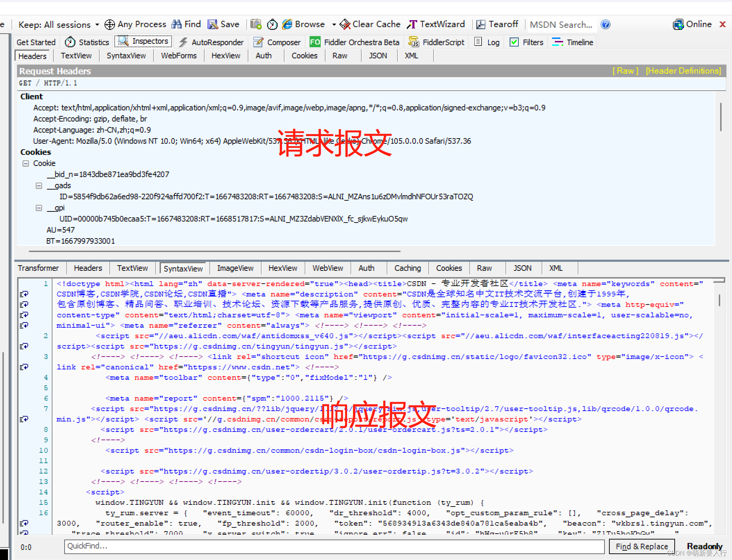Click the Tearoff icon
The height and width of the screenshot is (560, 732).
click(x=481, y=24)
